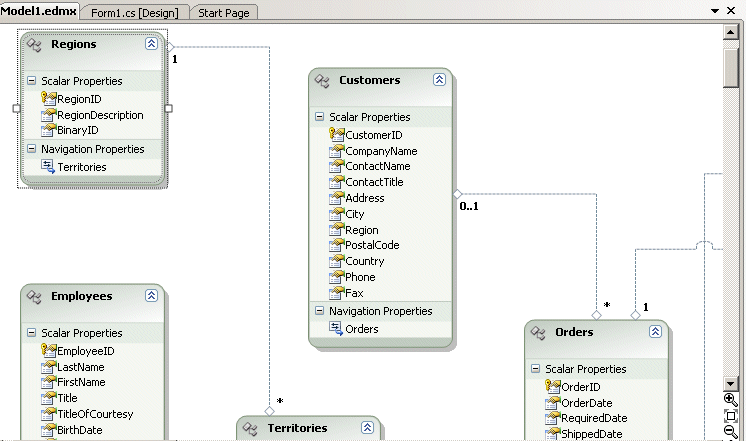Click the Orders entity type icon
The width and height of the screenshot is (746, 441).
538,333
